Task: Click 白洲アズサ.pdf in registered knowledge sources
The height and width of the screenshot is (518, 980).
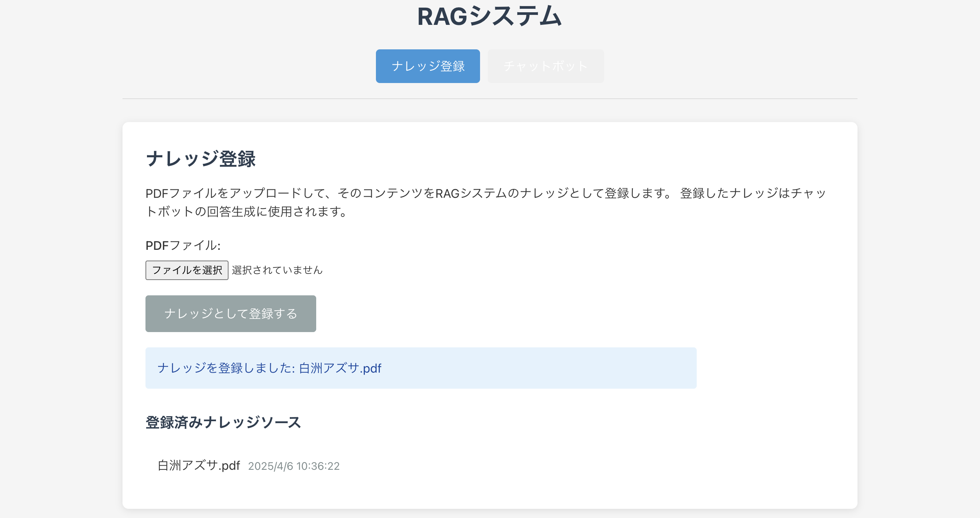Action: tap(199, 466)
